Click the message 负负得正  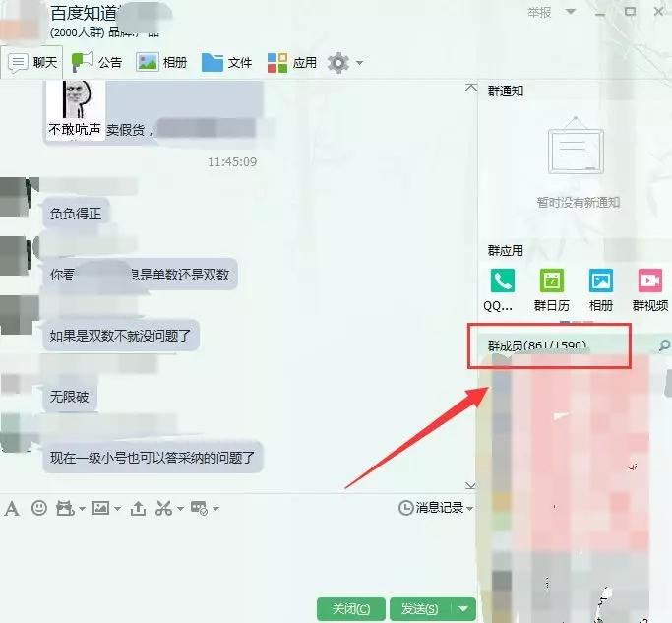coord(76,214)
